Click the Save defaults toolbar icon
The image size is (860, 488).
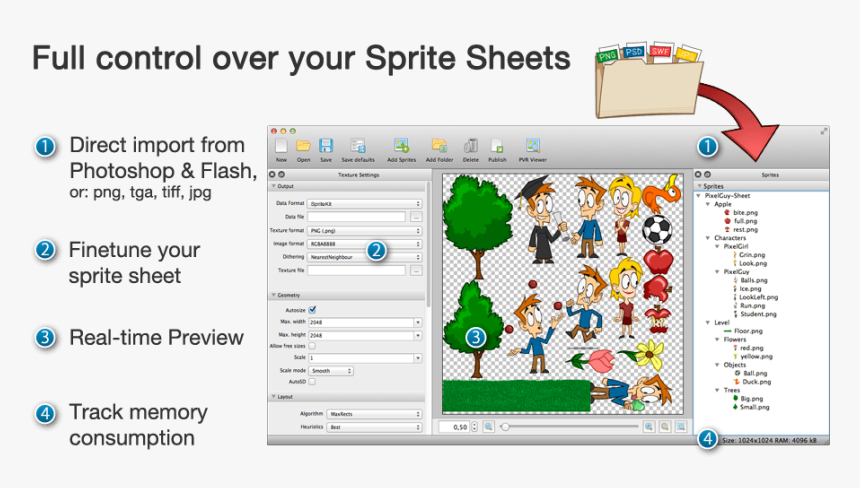tap(358, 145)
